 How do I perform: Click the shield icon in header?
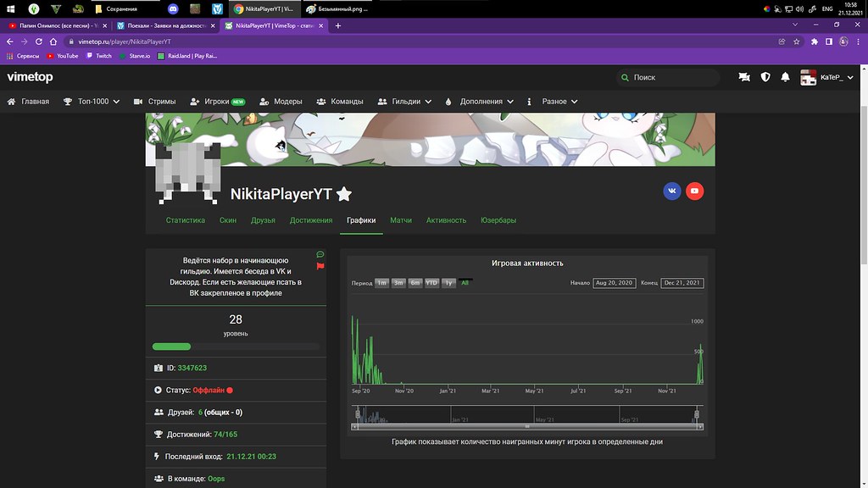pos(765,77)
